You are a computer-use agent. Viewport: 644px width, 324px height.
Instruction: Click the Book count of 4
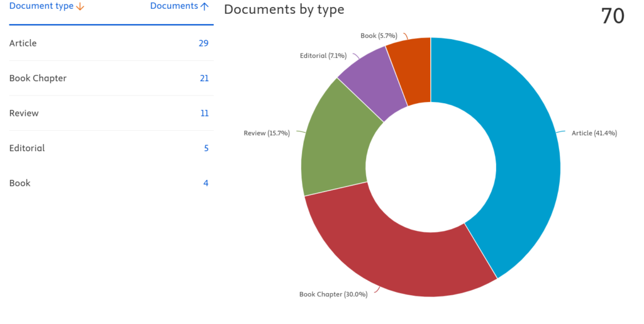206,183
